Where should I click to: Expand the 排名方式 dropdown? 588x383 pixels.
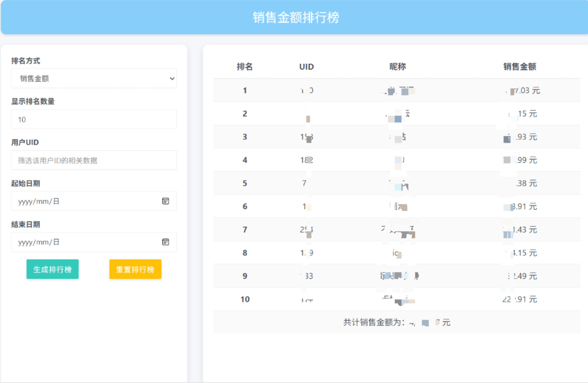point(94,79)
